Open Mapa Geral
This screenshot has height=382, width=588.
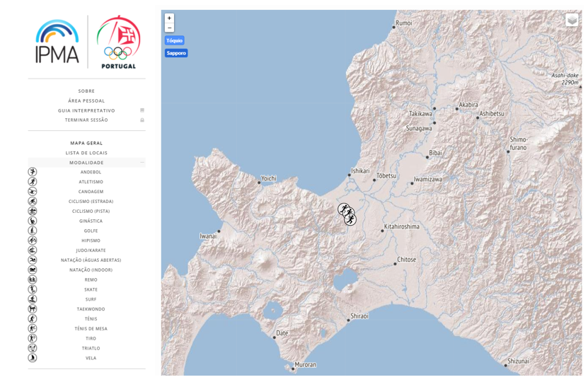86,143
